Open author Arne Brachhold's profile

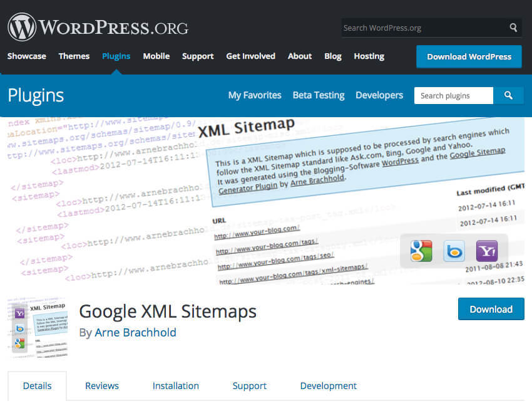click(x=135, y=332)
